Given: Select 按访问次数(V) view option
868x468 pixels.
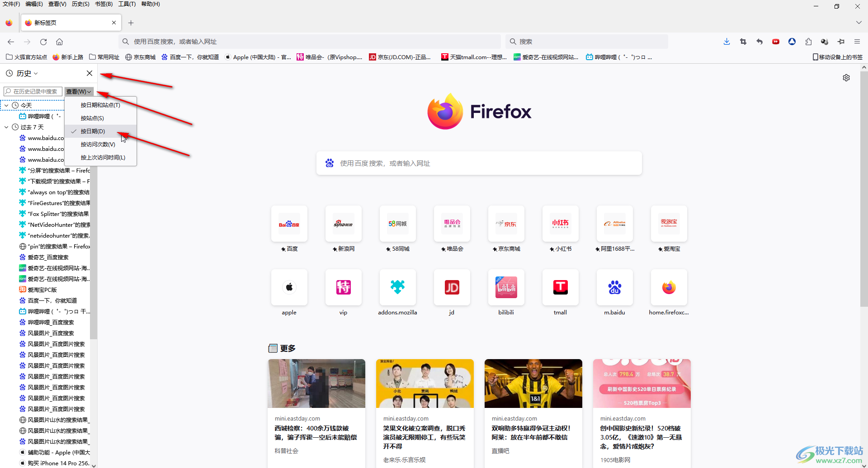Looking at the screenshot, I should [100, 144].
